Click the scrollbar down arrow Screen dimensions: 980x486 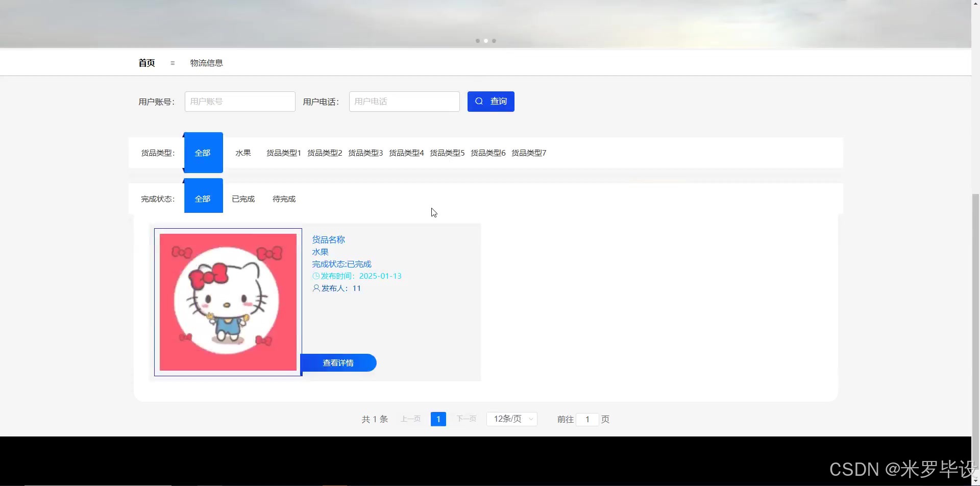pos(975,481)
